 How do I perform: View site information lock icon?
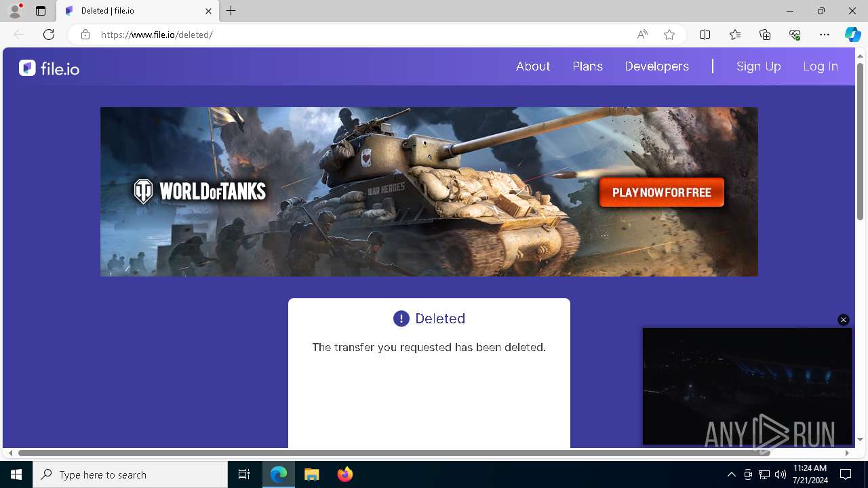(85, 35)
